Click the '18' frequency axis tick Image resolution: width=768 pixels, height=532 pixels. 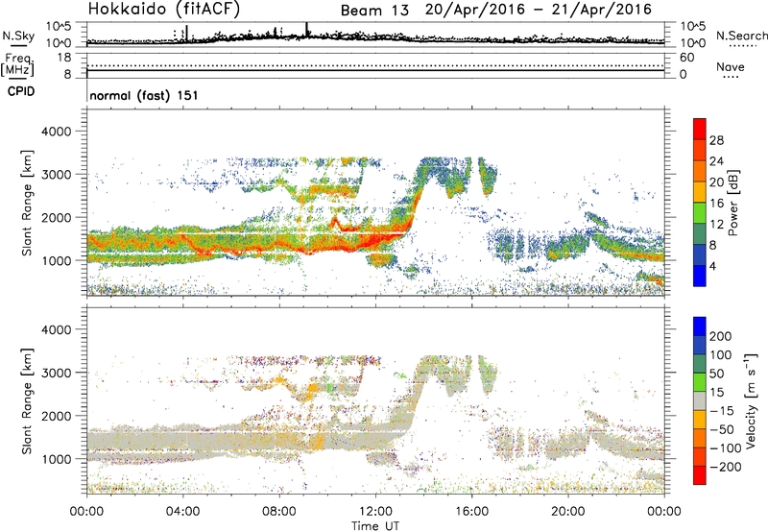coord(64,58)
